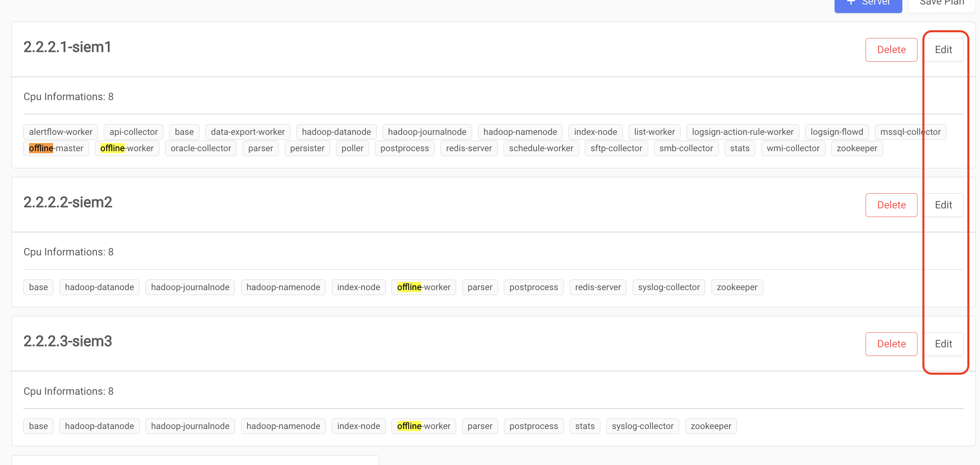Image resolution: width=980 pixels, height=465 pixels.
Task: Select the poller tag
Action: 352,148
